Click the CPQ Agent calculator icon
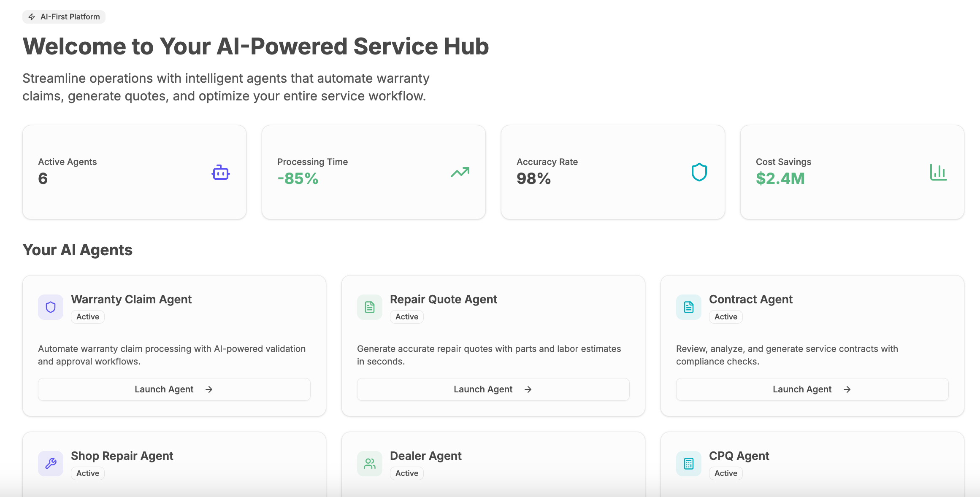 click(x=689, y=463)
